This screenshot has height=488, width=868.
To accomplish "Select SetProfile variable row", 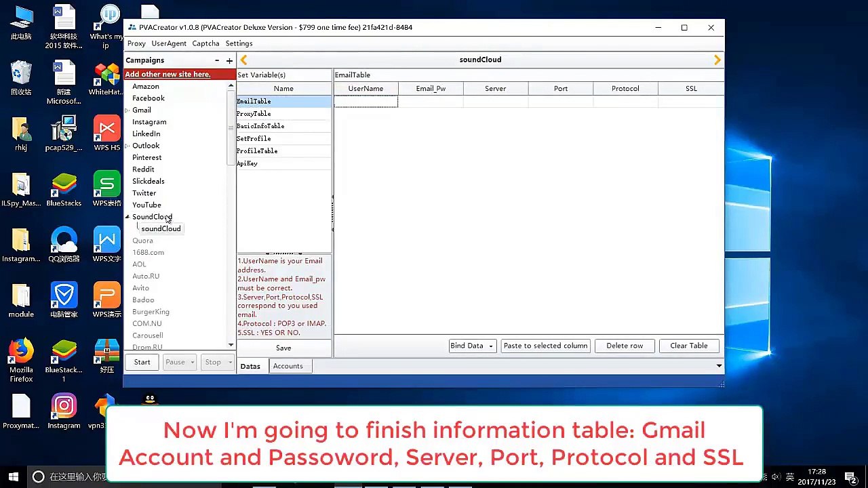I will tap(283, 138).
